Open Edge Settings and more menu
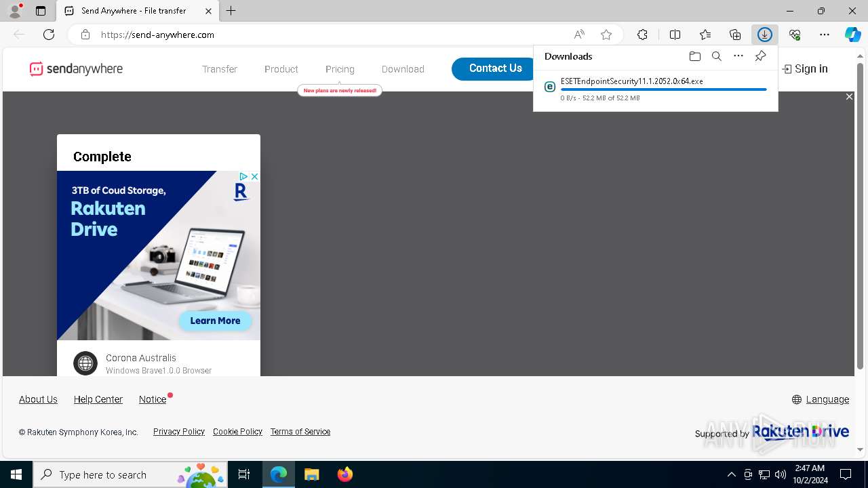The width and height of the screenshot is (868, 488). [825, 35]
